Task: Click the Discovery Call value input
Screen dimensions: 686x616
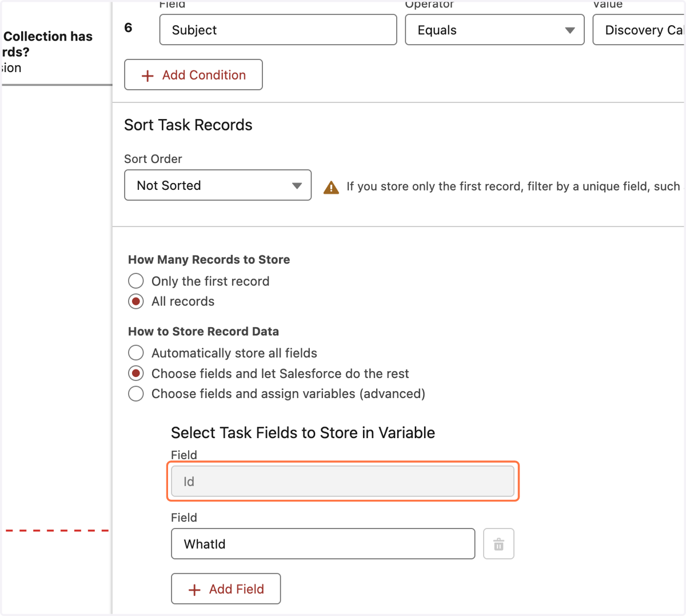Action: (639, 30)
